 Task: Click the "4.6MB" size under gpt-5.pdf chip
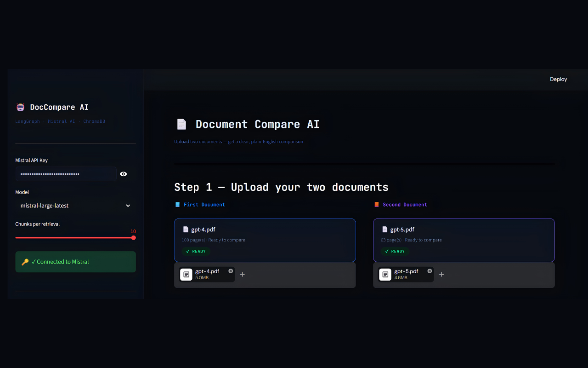coord(401,278)
